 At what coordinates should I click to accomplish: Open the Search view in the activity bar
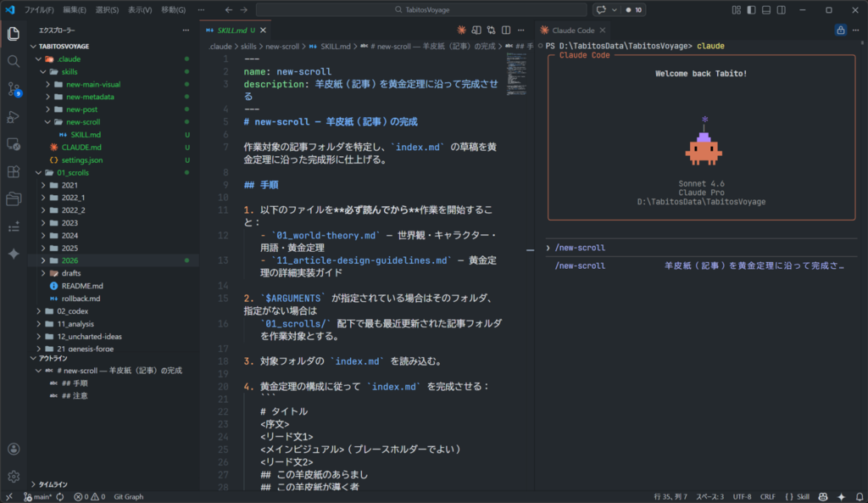coord(14,61)
